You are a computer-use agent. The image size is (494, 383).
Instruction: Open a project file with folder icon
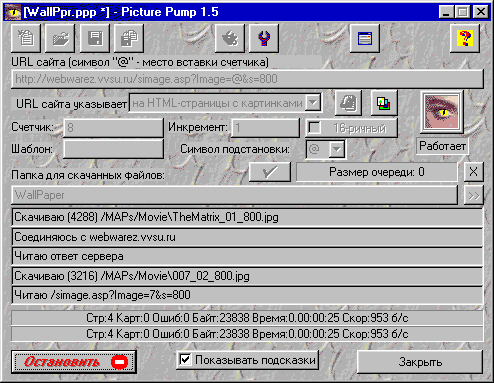pos(60,38)
